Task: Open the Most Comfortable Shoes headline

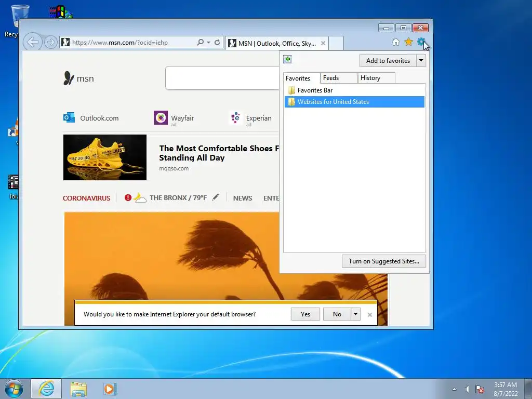Action: click(x=219, y=153)
